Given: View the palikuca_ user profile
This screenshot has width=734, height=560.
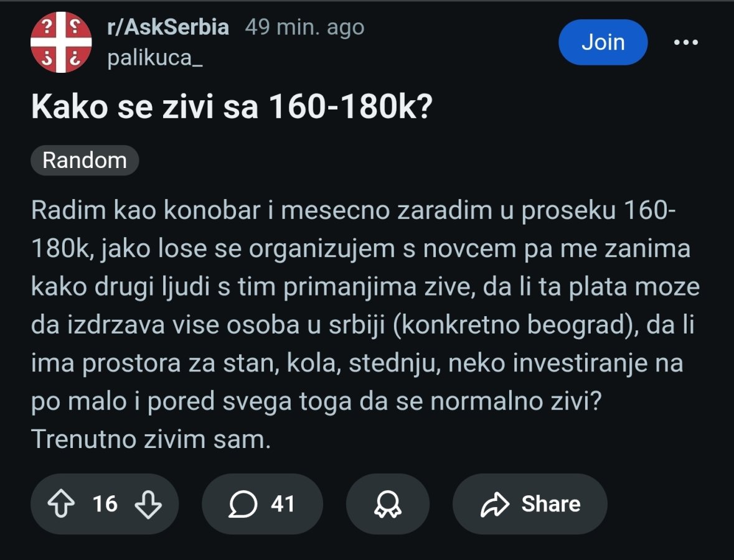Looking at the screenshot, I should coord(155,58).
